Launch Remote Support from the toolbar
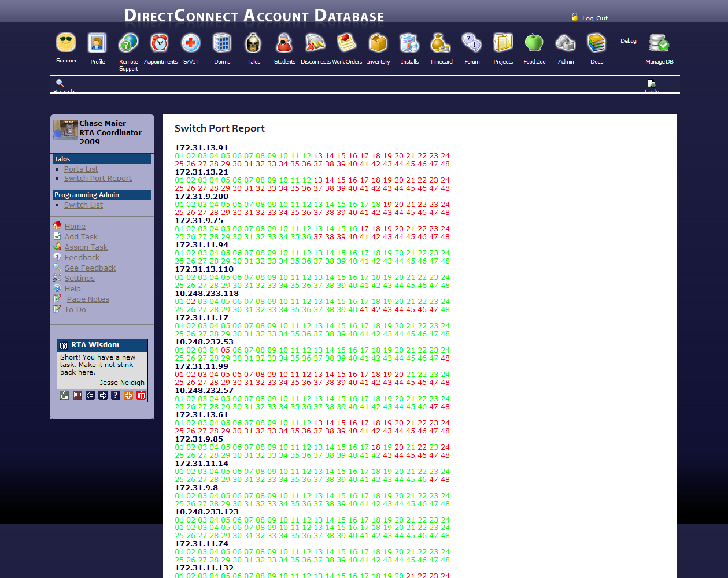Screen dimensions: 728x578 click(x=128, y=43)
